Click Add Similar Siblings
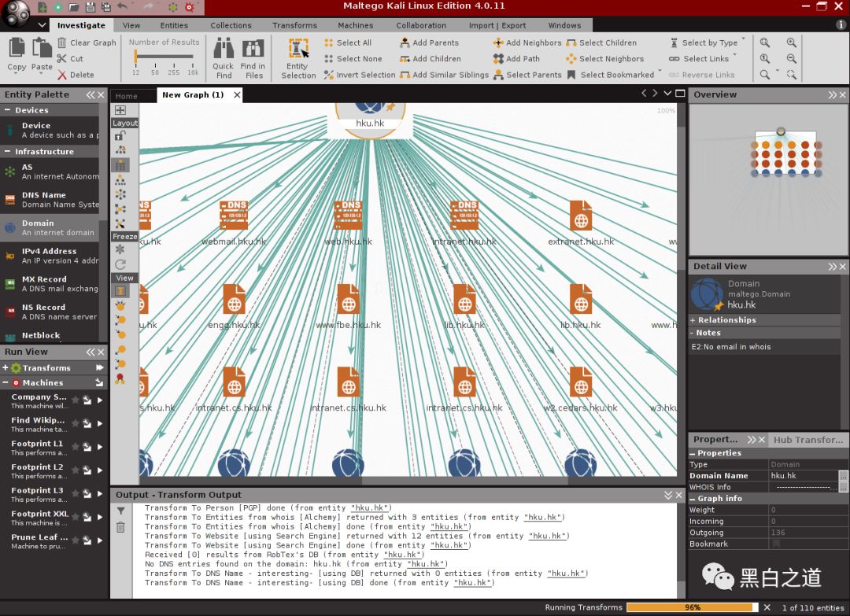Viewport: 850px width, 616px height. pos(445,75)
